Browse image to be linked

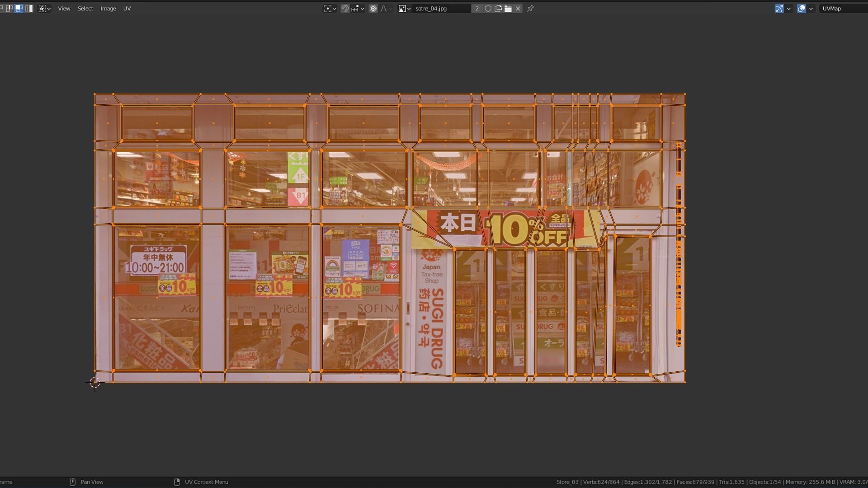pos(404,9)
